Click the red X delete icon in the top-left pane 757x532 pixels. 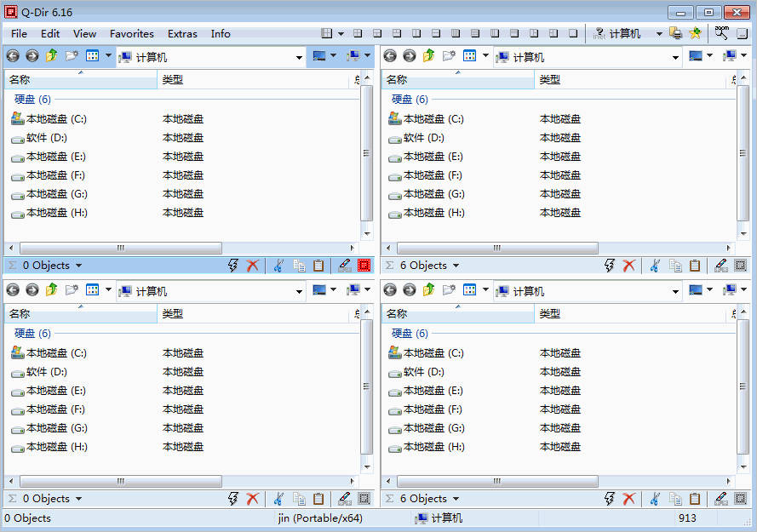[253, 266]
